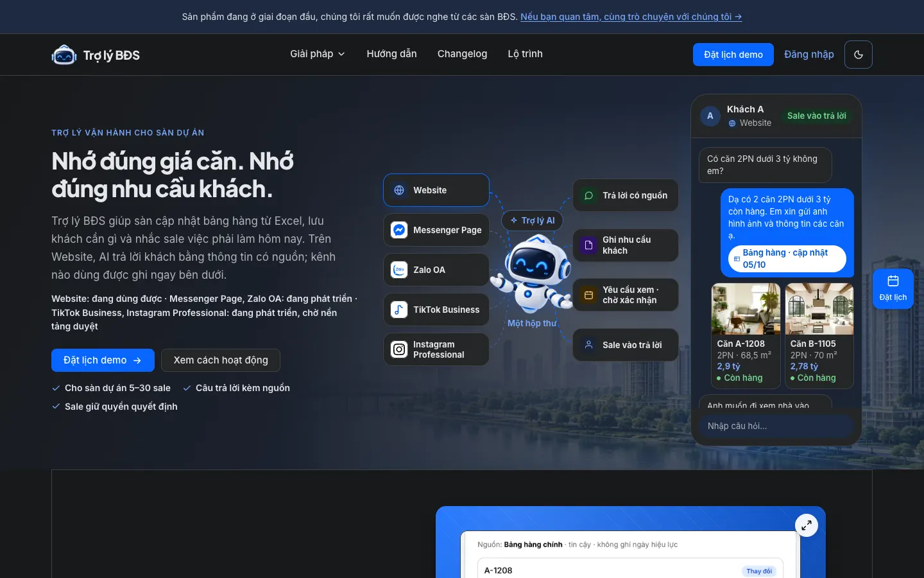Open the Lộ trình menu item
The image size is (924, 578).
pyautogui.click(x=525, y=54)
